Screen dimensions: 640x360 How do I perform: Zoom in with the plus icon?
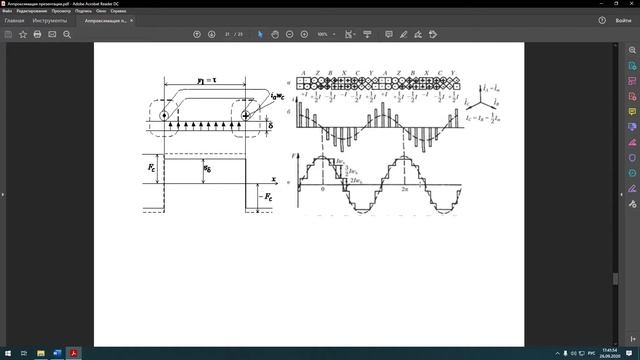304,35
